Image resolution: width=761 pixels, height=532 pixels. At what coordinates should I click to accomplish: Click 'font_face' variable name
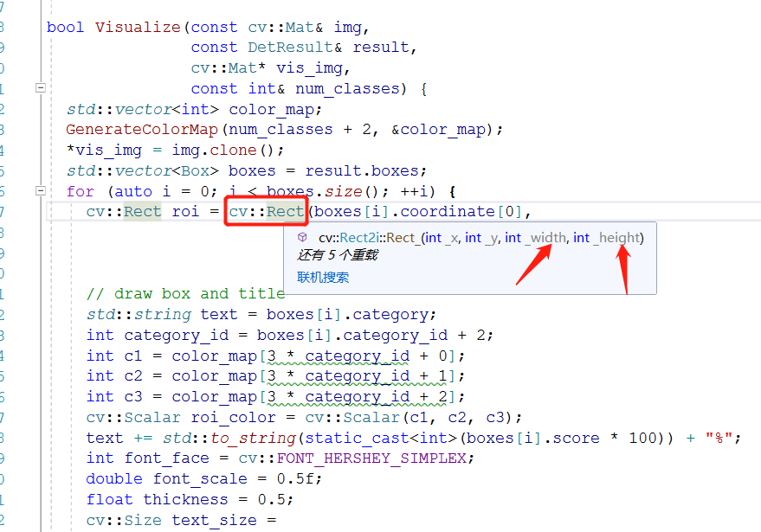click(166, 458)
